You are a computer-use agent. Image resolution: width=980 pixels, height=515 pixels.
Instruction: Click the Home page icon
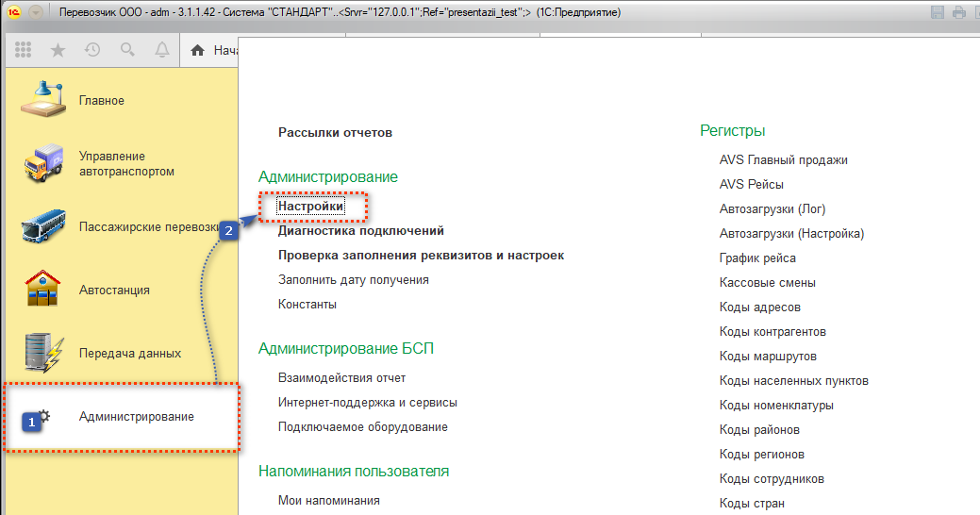198,50
